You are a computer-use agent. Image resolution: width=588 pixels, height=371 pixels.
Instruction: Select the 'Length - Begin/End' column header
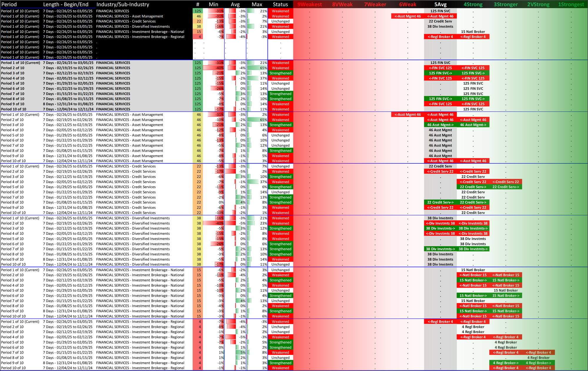pos(66,4)
